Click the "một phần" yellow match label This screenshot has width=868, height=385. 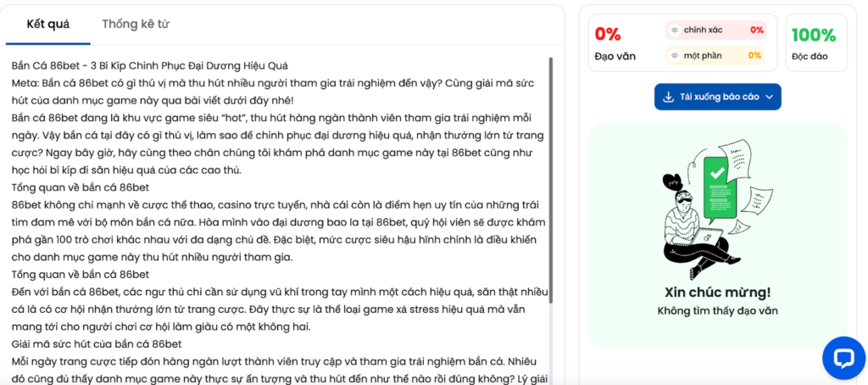(x=703, y=55)
